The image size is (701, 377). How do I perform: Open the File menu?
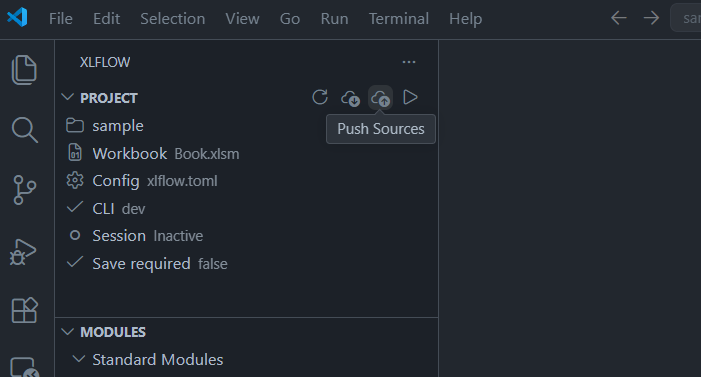61,19
